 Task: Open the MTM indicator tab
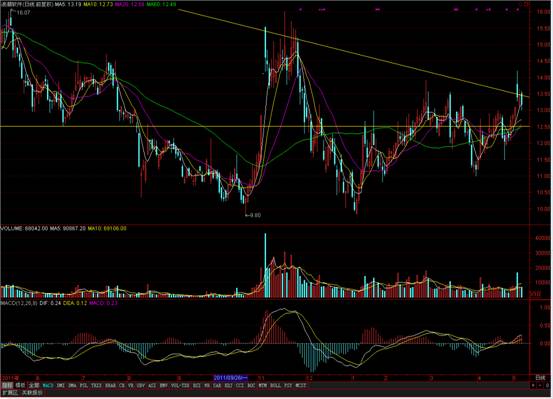tap(263, 386)
